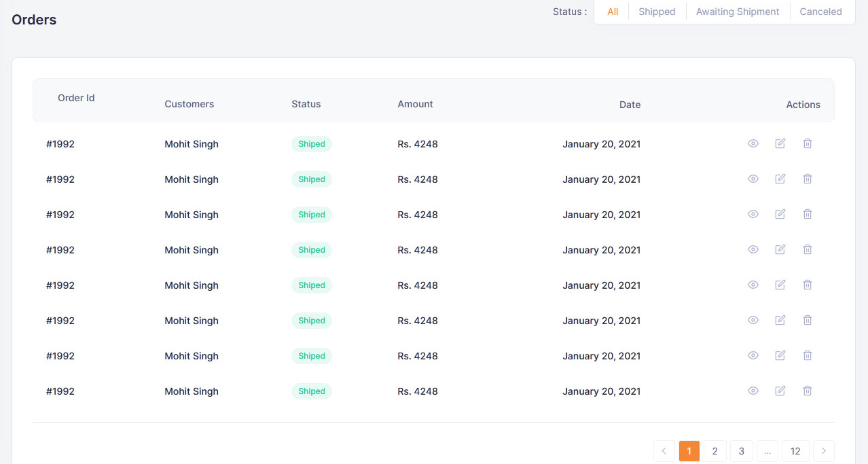This screenshot has height=464, width=868.
Task: Delete the third order using its trash icon
Action: point(807,214)
